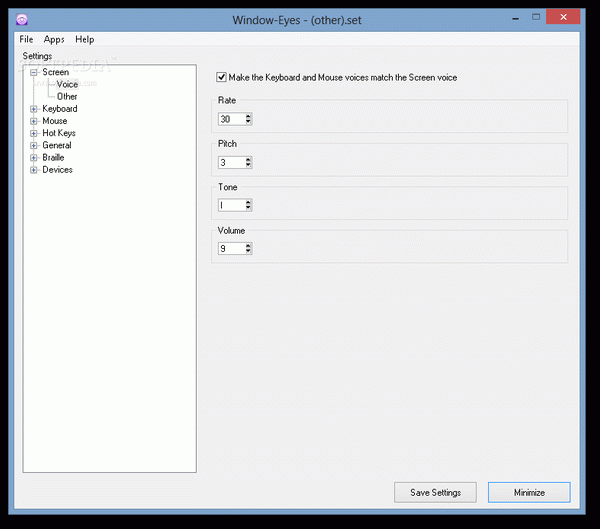Screen dimensions: 600x529
Task: Open the Apps menu
Action: (x=54, y=39)
